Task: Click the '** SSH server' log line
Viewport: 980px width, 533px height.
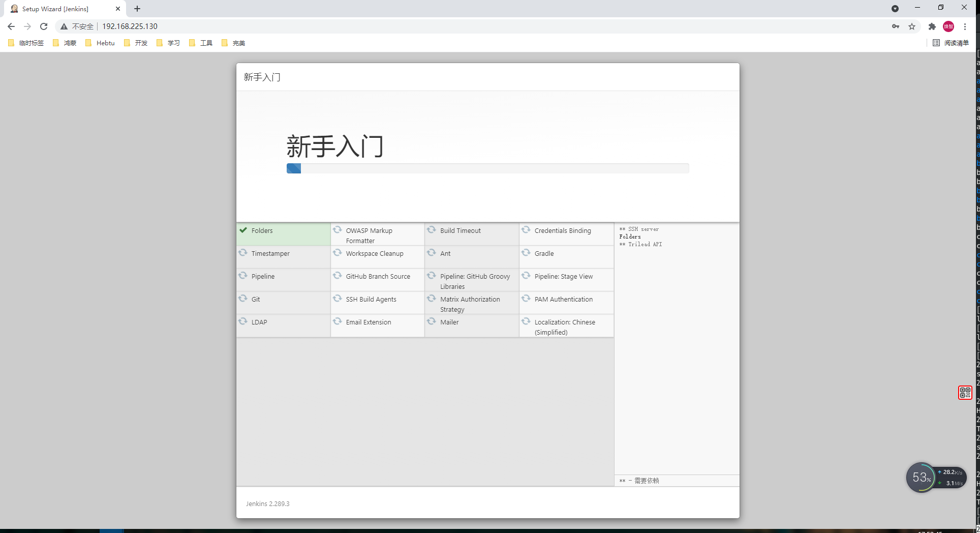Action: tap(639, 229)
